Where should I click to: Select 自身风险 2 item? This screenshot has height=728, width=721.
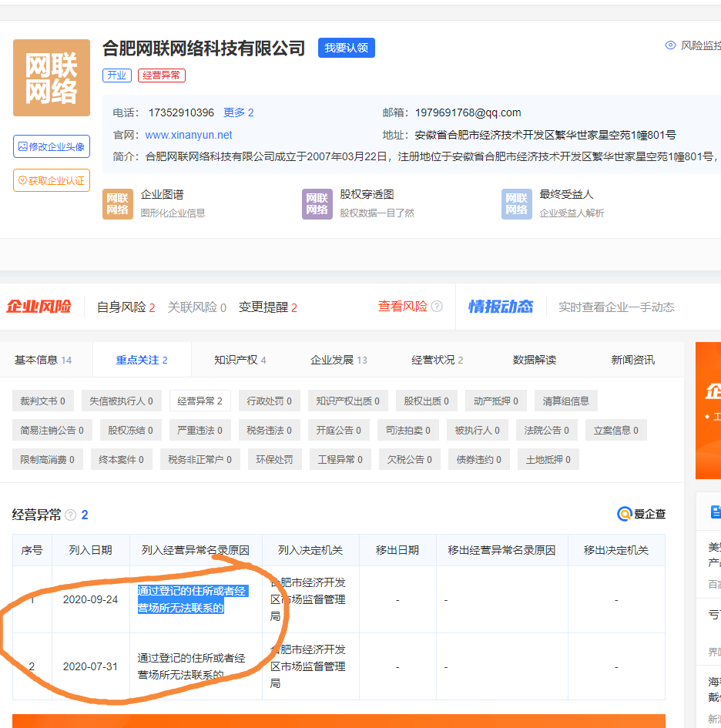click(126, 307)
